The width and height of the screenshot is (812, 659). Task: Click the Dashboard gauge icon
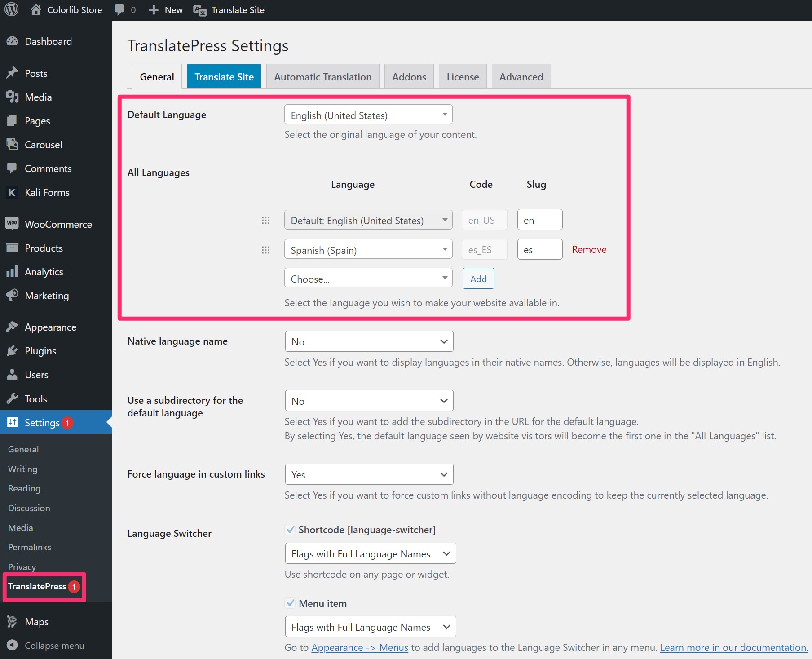tap(13, 41)
